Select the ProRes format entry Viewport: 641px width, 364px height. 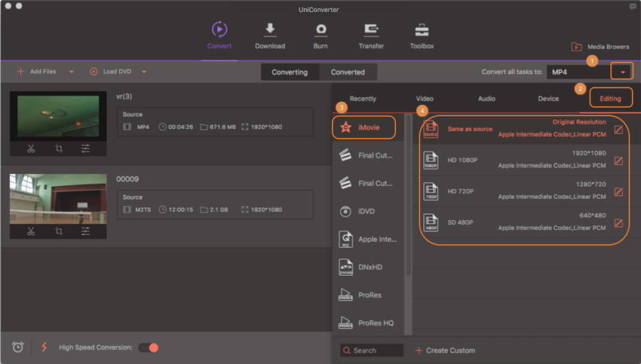point(368,295)
